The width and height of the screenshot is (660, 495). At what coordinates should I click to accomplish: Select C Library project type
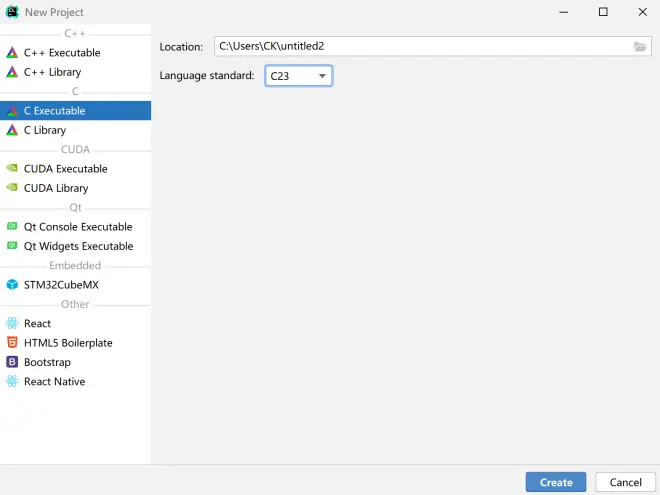click(75, 130)
